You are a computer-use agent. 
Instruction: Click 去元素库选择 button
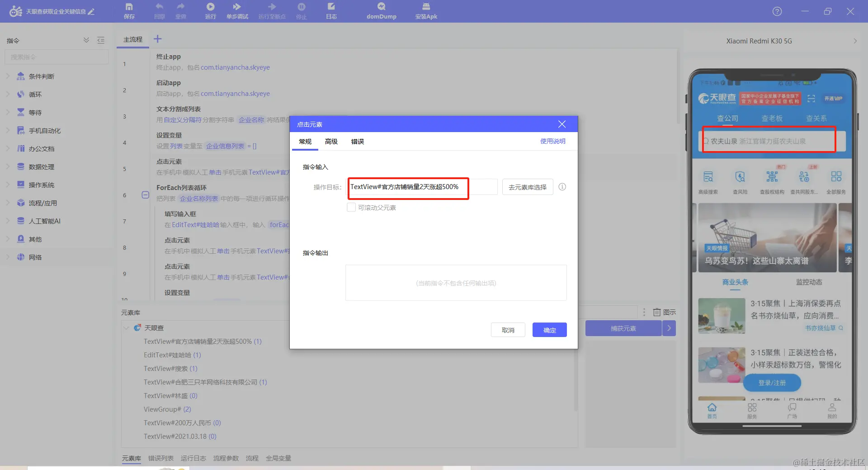coord(528,187)
